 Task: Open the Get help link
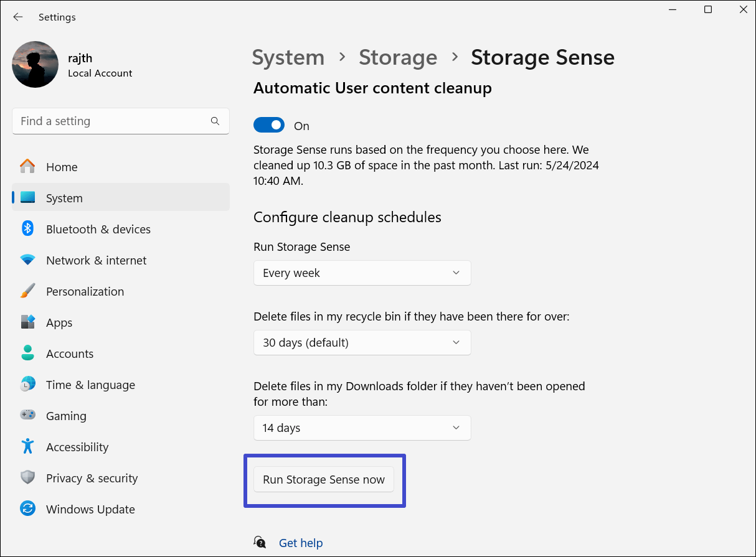[x=301, y=543]
